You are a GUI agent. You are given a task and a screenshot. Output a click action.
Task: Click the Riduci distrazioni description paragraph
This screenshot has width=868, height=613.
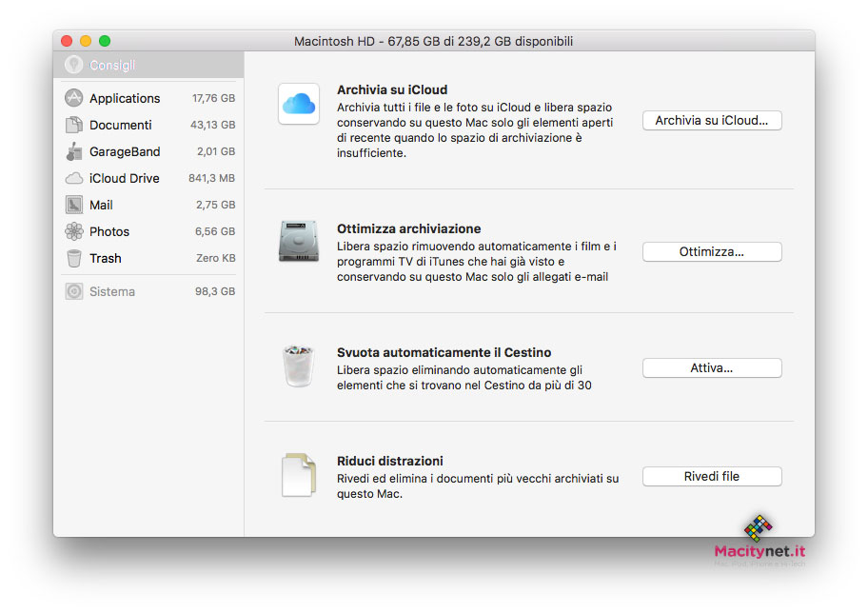478,486
